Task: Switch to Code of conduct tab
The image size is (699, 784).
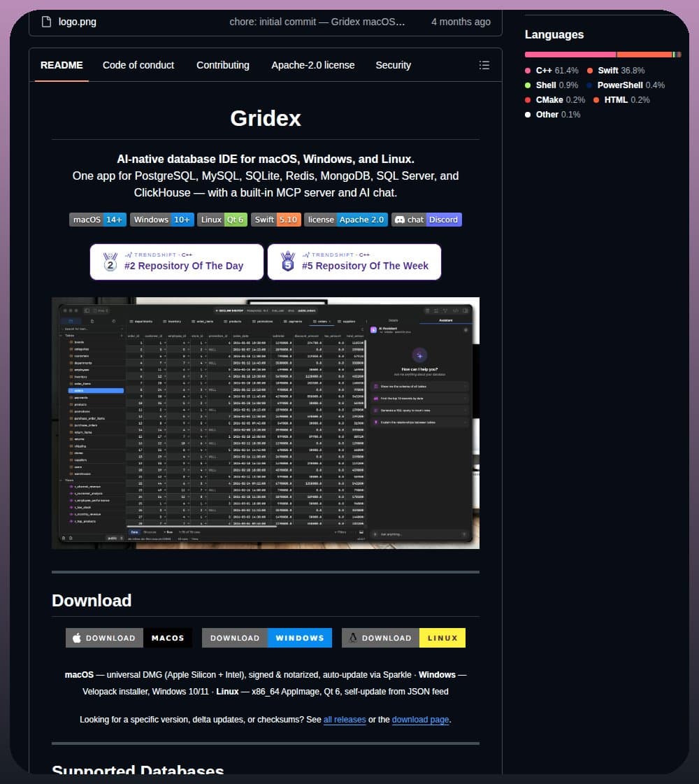Action: (138, 65)
